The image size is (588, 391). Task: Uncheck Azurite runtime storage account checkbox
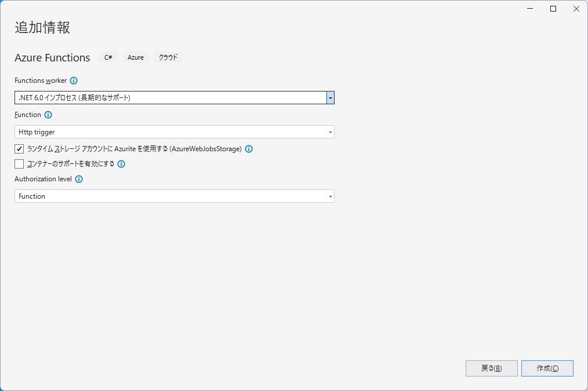click(x=19, y=149)
